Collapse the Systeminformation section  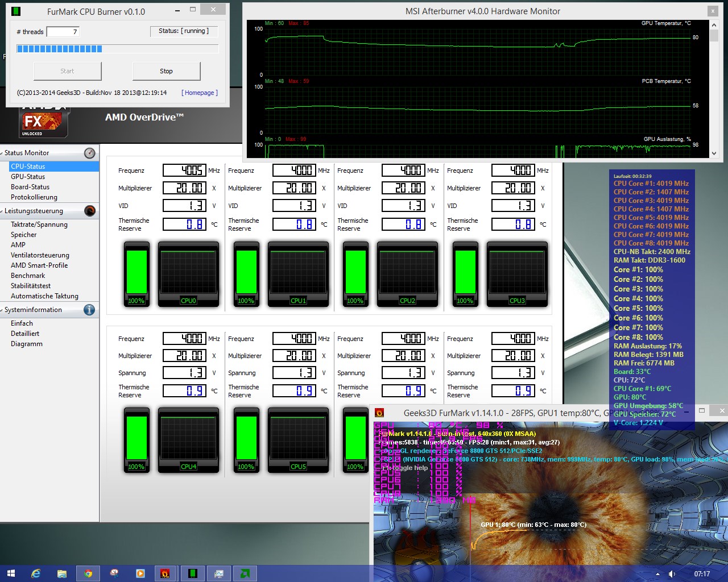(2, 310)
